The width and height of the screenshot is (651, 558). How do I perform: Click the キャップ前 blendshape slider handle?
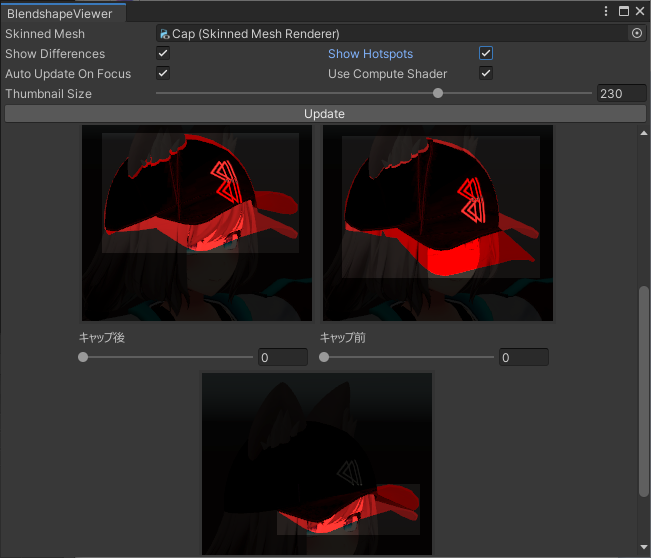[x=324, y=357]
